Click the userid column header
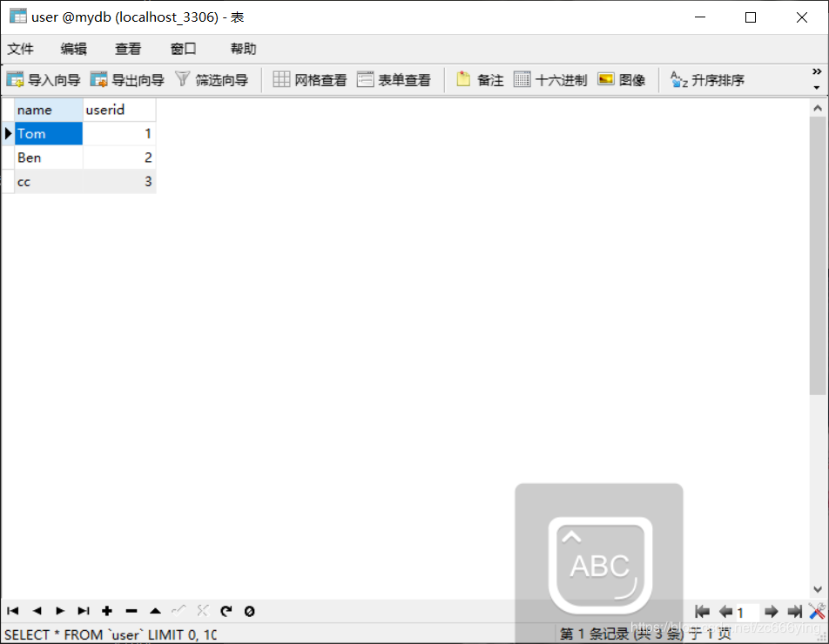Viewport: 829px width, 644px height. click(x=119, y=110)
